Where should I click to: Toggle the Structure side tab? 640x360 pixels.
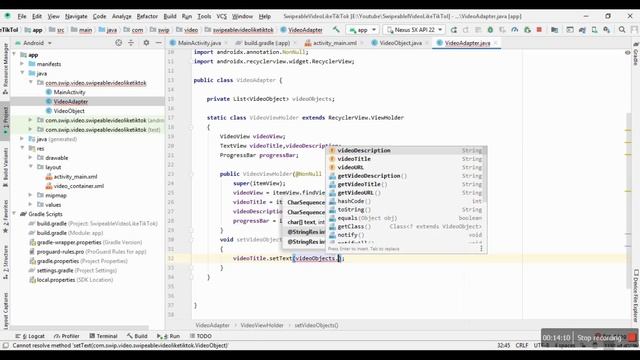(5, 262)
